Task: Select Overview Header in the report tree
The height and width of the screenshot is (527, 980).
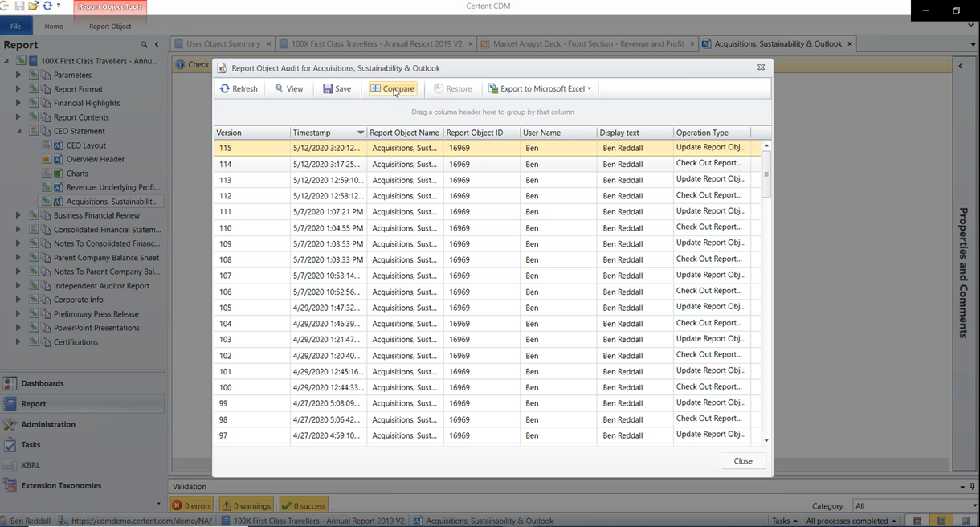Action: click(x=96, y=159)
